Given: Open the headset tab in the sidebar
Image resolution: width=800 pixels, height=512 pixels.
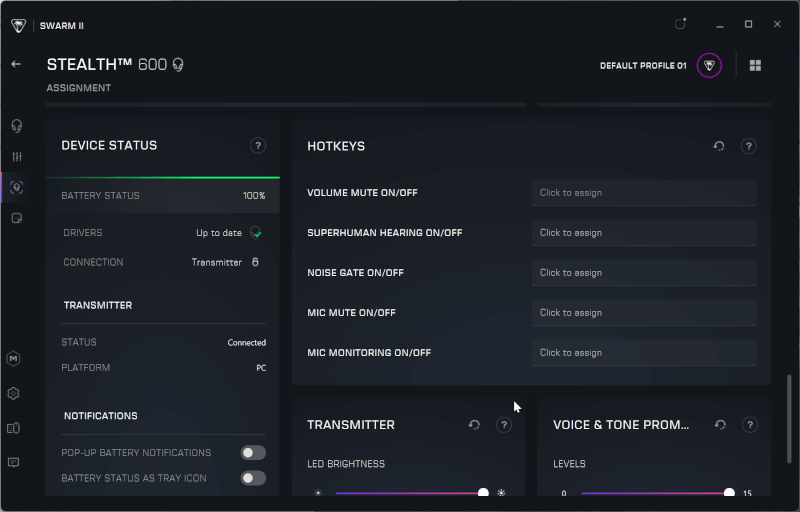Looking at the screenshot, I should (x=16, y=125).
